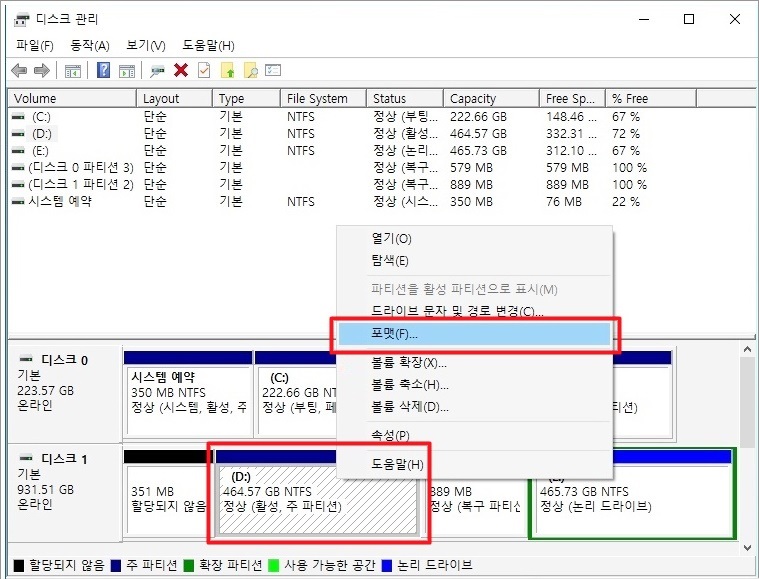The width and height of the screenshot is (759, 579).
Task: Open the 보기(V) menu
Action: pyautogui.click(x=146, y=46)
